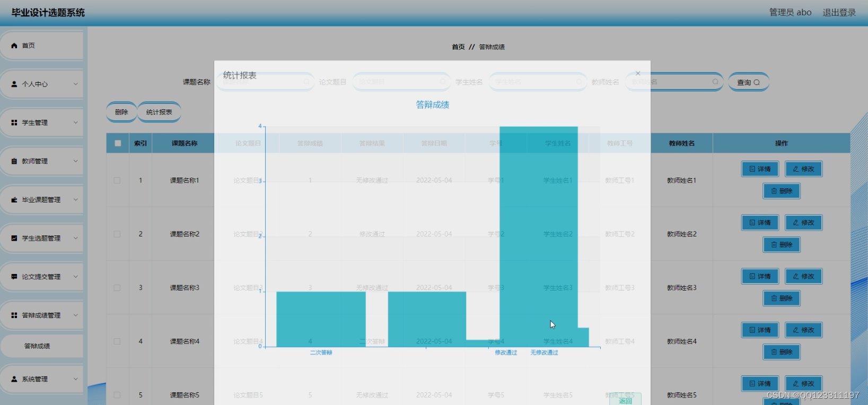Click 修改 button for 教师姓名2 row
The height and width of the screenshot is (405, 868).
[x=804, y=223]
